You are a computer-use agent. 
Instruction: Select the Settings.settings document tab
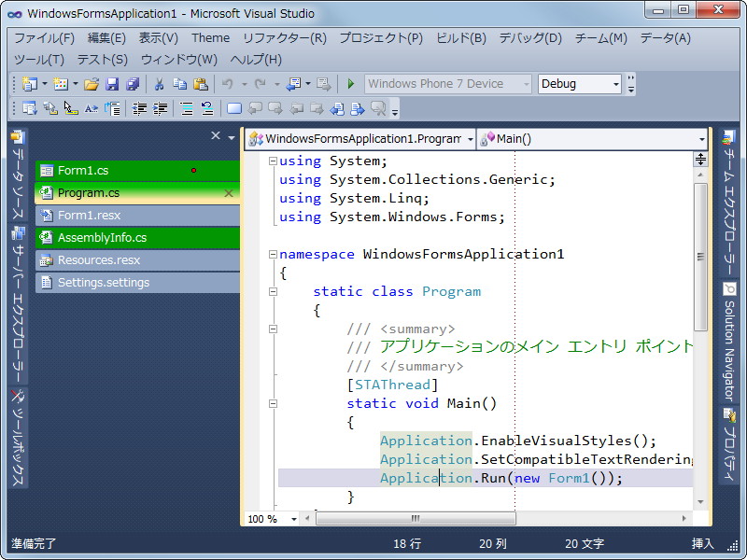pos(103,283)
